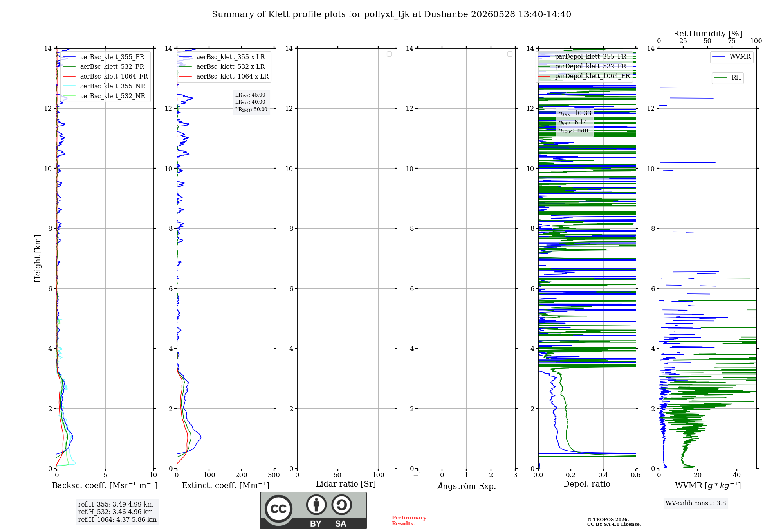The height and width of the screenshot is (532, 783).
Task: Click the Backsc. coeff. x-axis label
Action: click(105, 485)
